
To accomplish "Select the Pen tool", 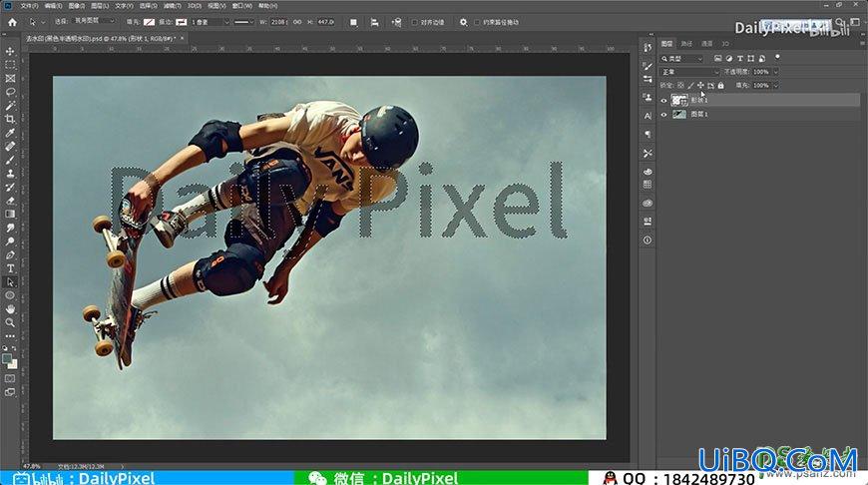I will point(10,254).
